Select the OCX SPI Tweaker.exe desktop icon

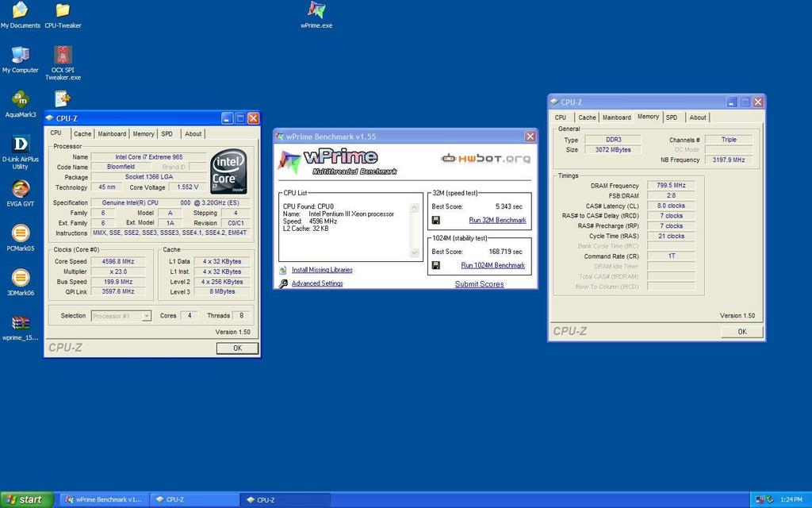pos(63,63)
